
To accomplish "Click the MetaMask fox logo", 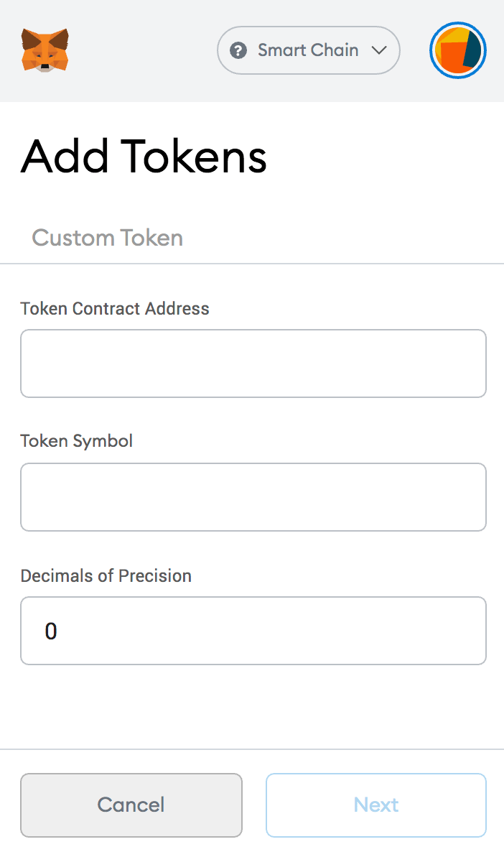I will coord(45,50).
